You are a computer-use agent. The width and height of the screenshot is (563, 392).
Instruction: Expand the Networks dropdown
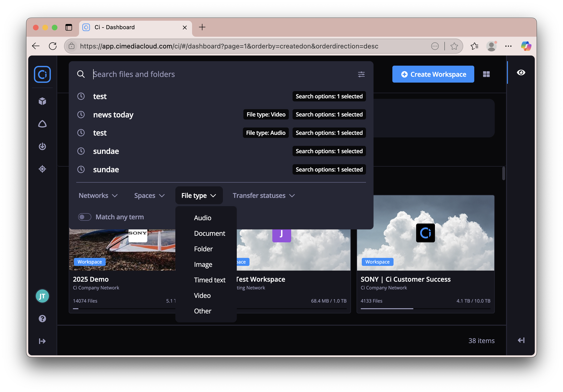tap(98, 195)
